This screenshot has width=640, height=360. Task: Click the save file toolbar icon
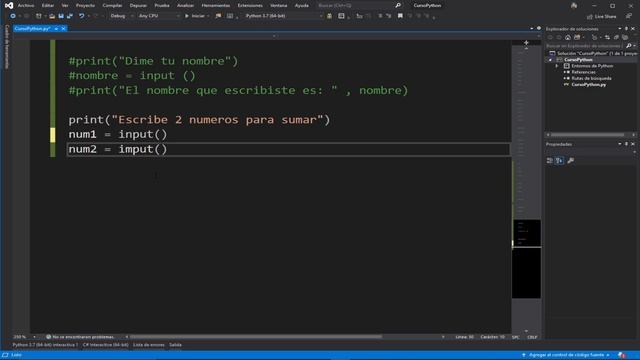(61, 16)
